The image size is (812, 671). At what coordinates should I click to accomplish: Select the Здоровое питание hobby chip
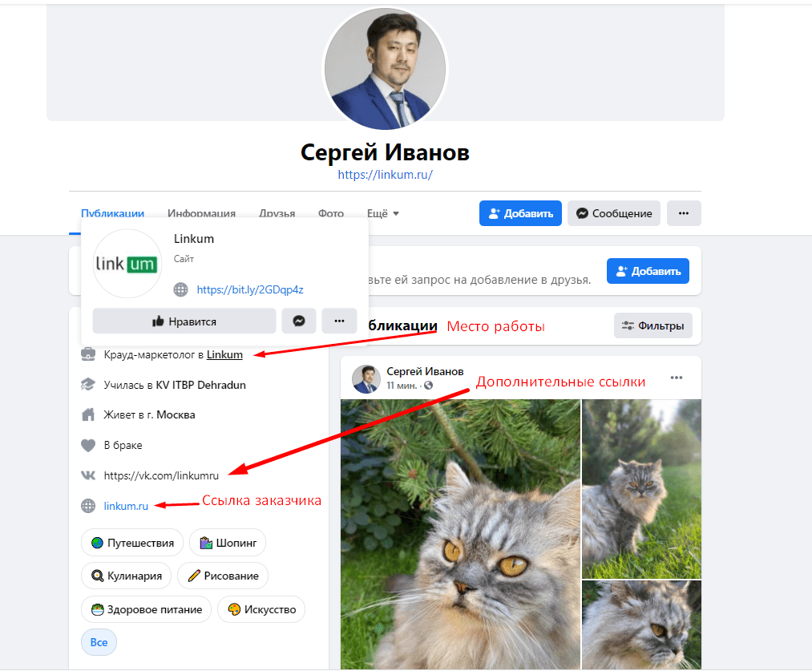click(146, 609)
